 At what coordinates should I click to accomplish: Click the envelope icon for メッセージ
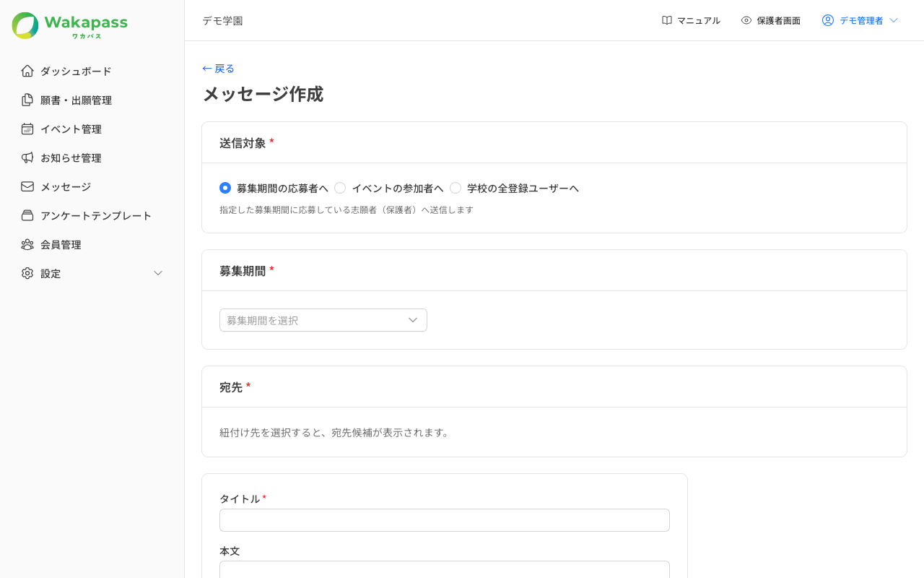[x=27, y=186]
